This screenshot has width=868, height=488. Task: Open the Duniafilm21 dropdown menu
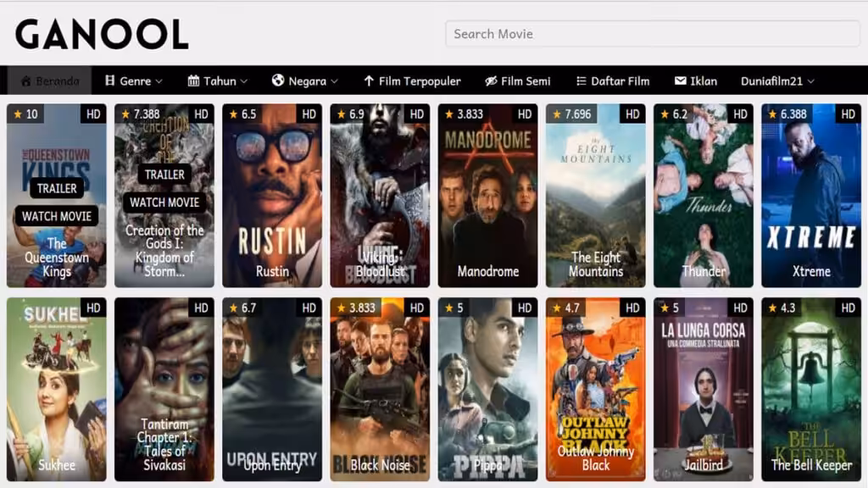(x=777, y=81)
